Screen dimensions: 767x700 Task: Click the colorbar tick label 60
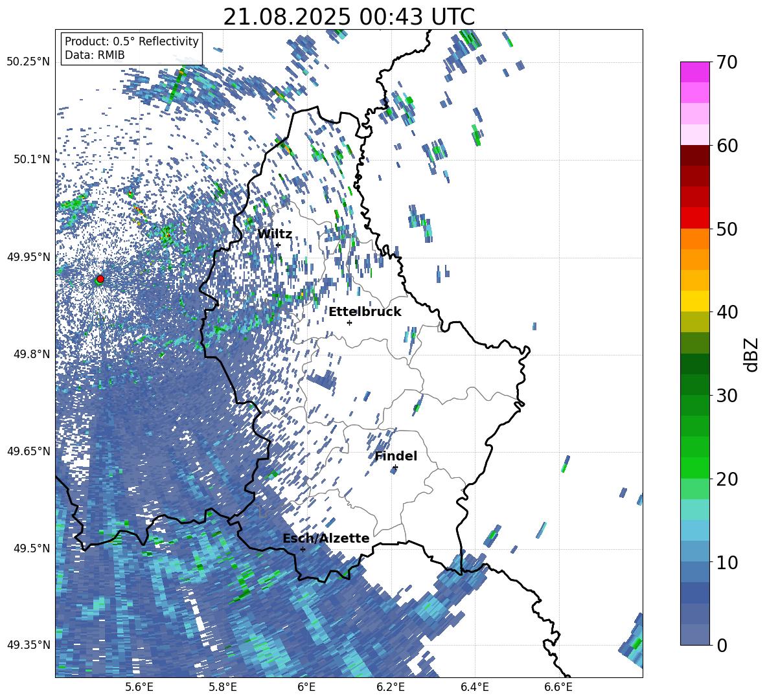click(x=727, y=146)
